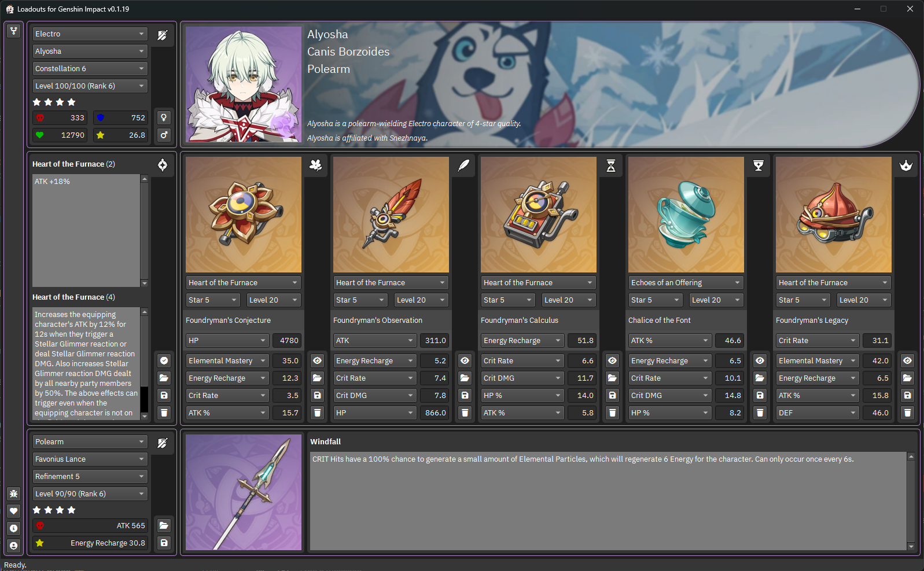Open ATK % main stat dropdown on Chalice
This screenshot has height=571, width=924.
point(670,341)
